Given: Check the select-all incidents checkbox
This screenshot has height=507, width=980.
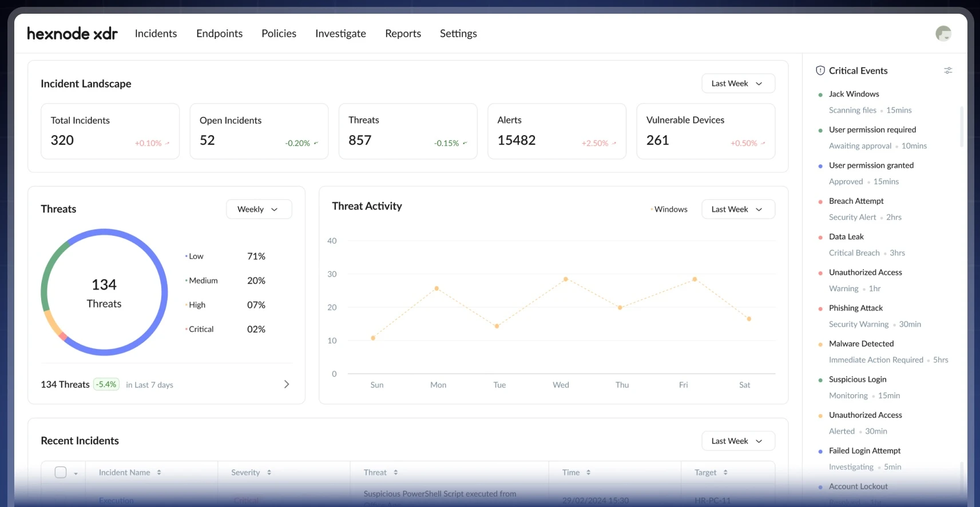Looking at the screenshot, I should click(61, 472).
